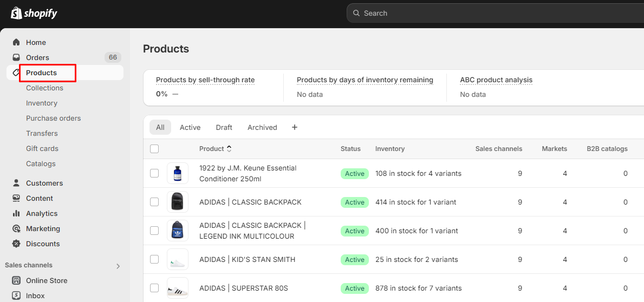Viewport: 644px width, 302px height.
Task: Add a new view with plus icon
Action: click(295, 127)
